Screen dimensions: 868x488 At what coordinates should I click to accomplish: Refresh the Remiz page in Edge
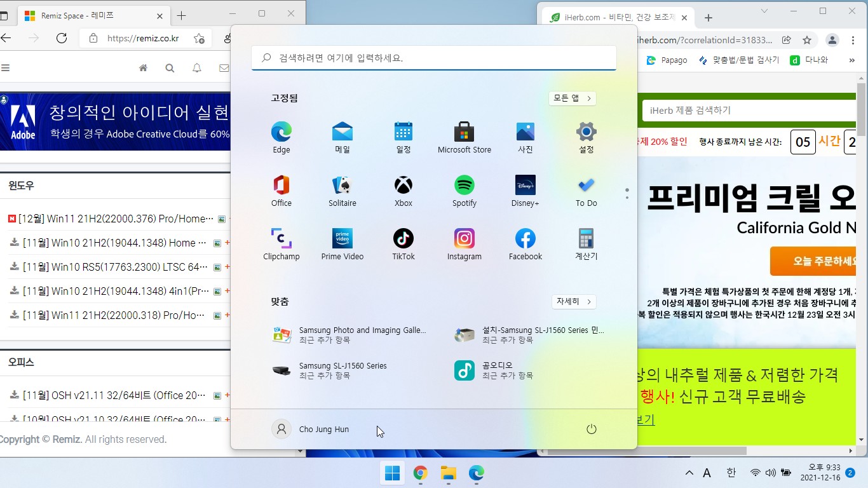[62, 38]
